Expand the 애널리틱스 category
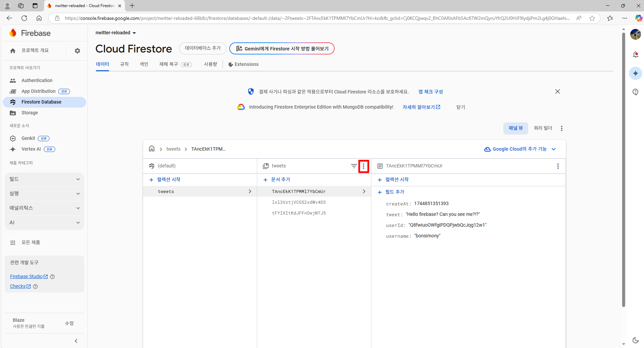The height and width of the screenshot is (348, 644). click(x=44, y=208)
